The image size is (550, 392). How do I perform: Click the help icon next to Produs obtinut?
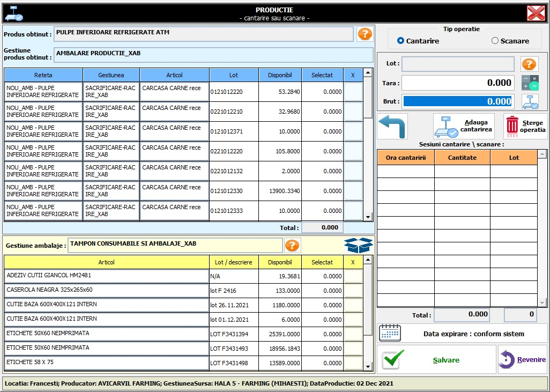(365, 34)
